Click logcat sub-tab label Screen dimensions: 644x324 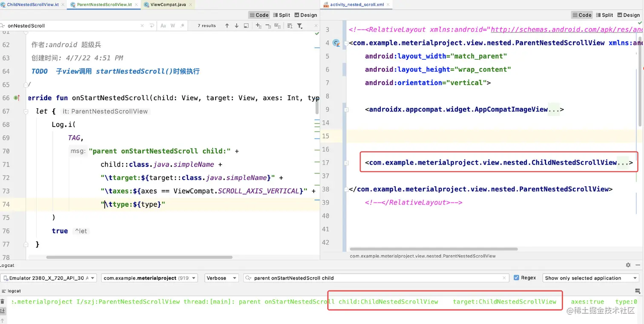coord(14,291)
